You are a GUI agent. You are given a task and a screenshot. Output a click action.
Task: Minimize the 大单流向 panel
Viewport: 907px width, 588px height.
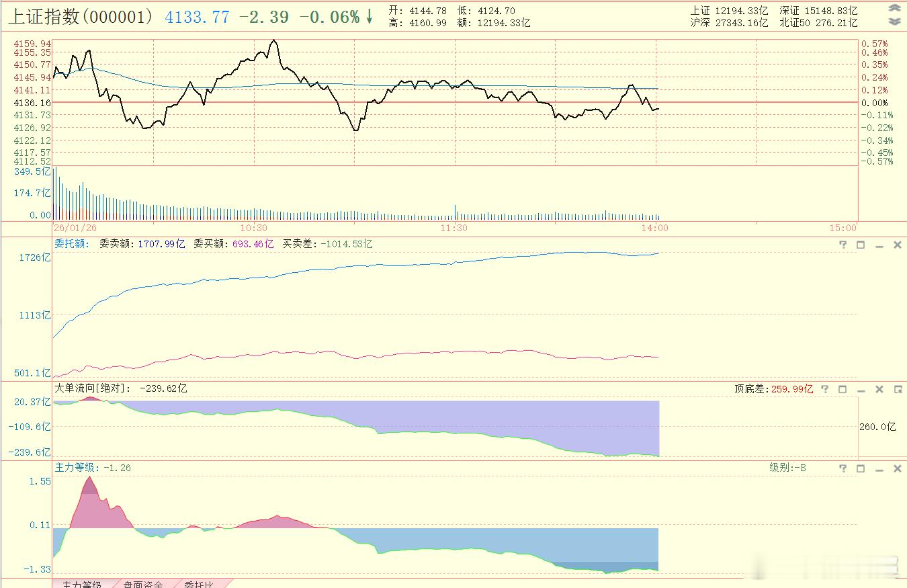[x=861, y=390]
